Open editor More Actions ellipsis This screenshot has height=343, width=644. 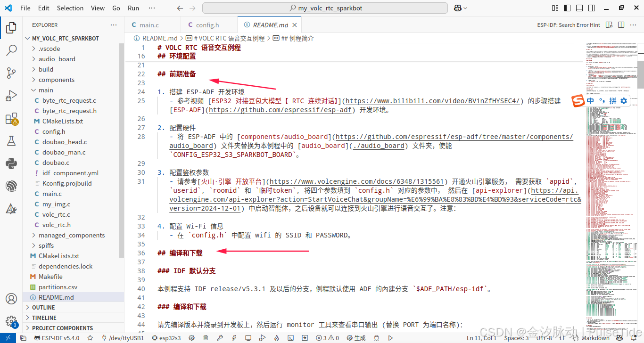(633, 25)
